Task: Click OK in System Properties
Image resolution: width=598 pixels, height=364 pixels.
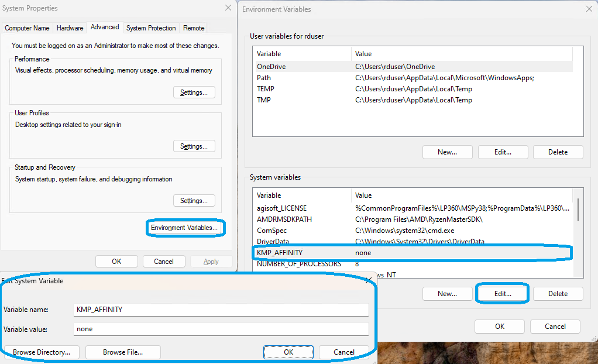Action: 116,262
